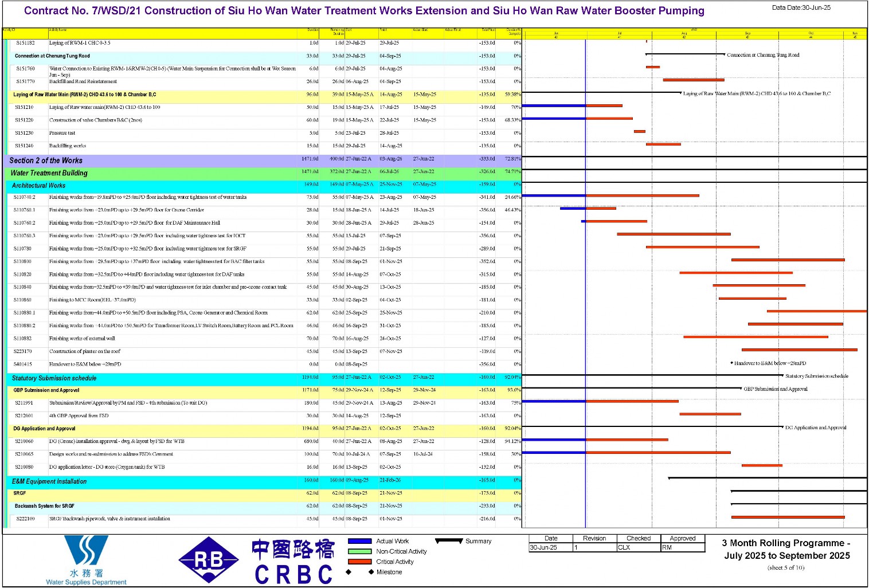Image resolution: width=869 pixels, height=588 pixels.
Task: Select the 'E&M Equipment Installation' group row
Action: pyautogui.click(x=265, y=481)
